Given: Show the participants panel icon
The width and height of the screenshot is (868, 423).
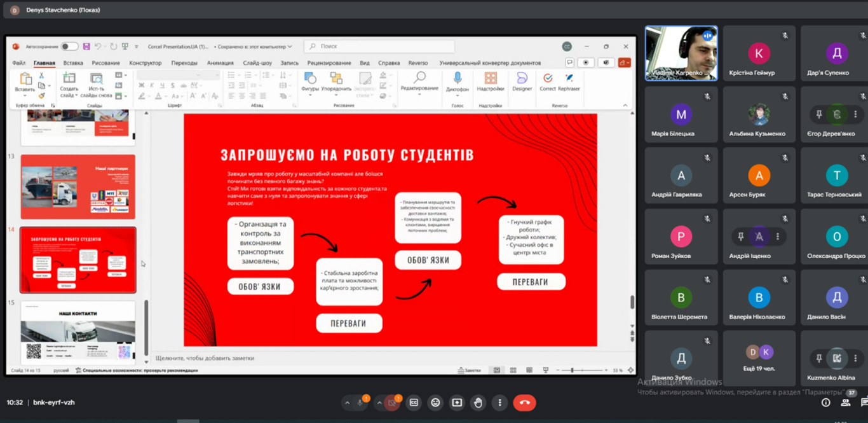Looking at the screenshot, I should tap(846, 403).
